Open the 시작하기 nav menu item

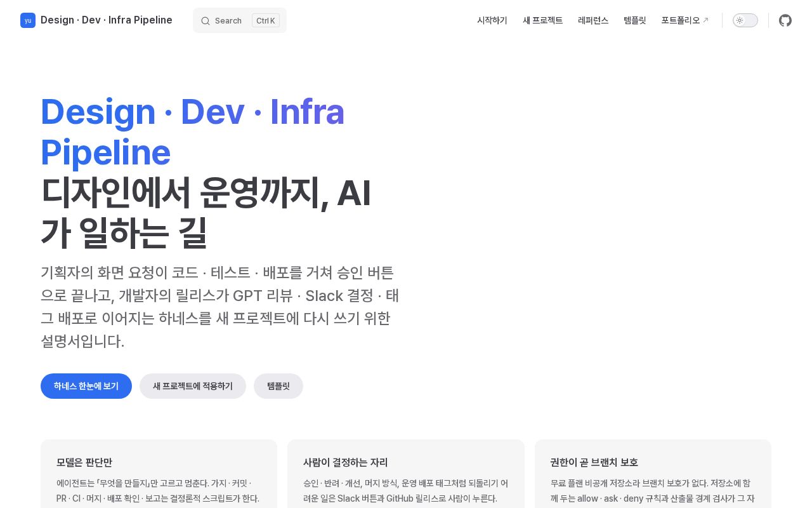pyautogui.click(x=492, y=20)
